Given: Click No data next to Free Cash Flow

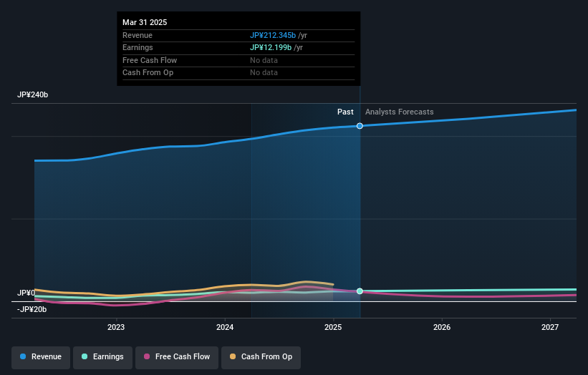Looking at the screenshot, I should [x=264, y=60].
